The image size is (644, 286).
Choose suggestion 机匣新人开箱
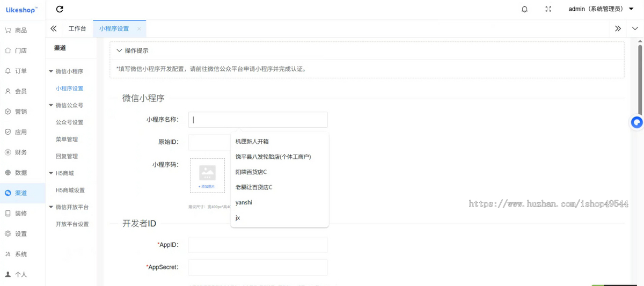[x=280, y=142]
